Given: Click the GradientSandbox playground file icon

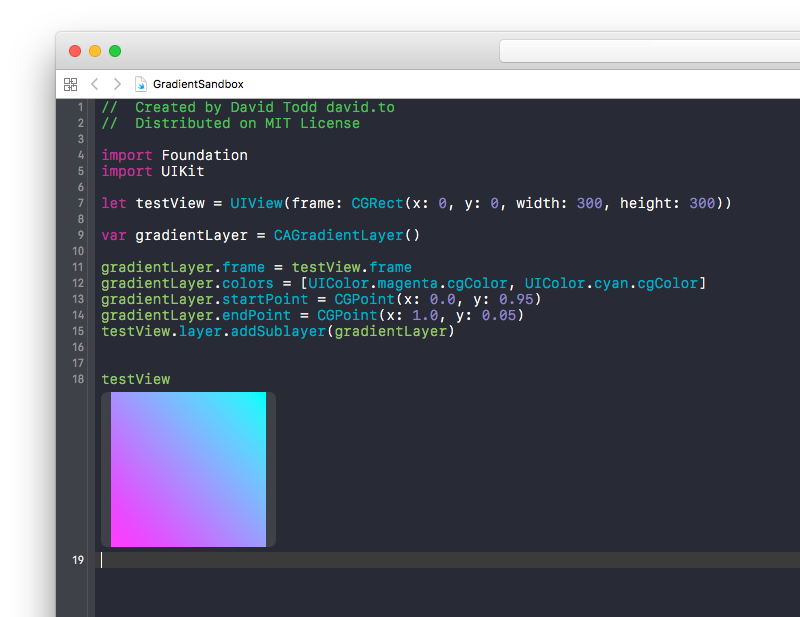Looking at the screenshot, I should (x=141, y=84).
